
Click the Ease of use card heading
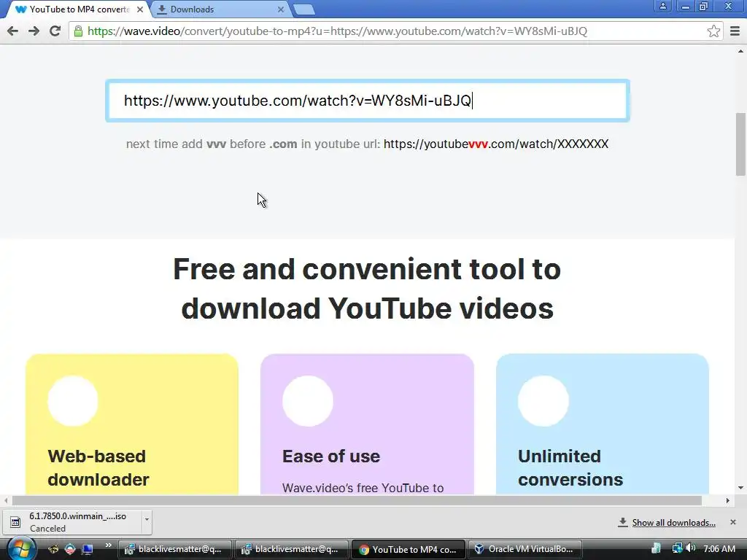click(x=331, y=456)
